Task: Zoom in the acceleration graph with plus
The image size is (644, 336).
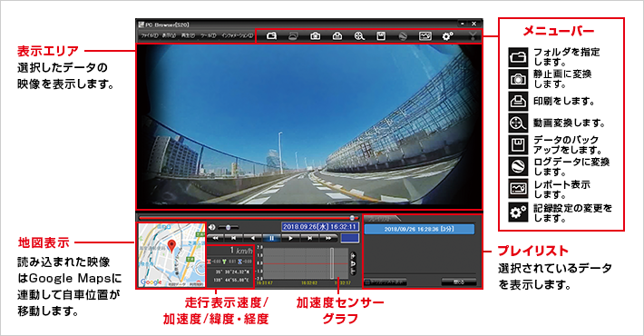Action: tap(353, 256)
